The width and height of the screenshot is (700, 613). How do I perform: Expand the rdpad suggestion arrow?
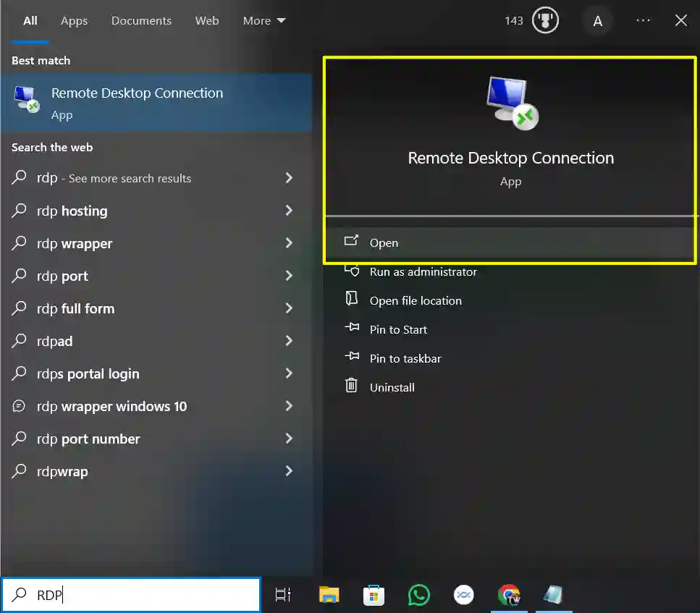click(289, 341)
